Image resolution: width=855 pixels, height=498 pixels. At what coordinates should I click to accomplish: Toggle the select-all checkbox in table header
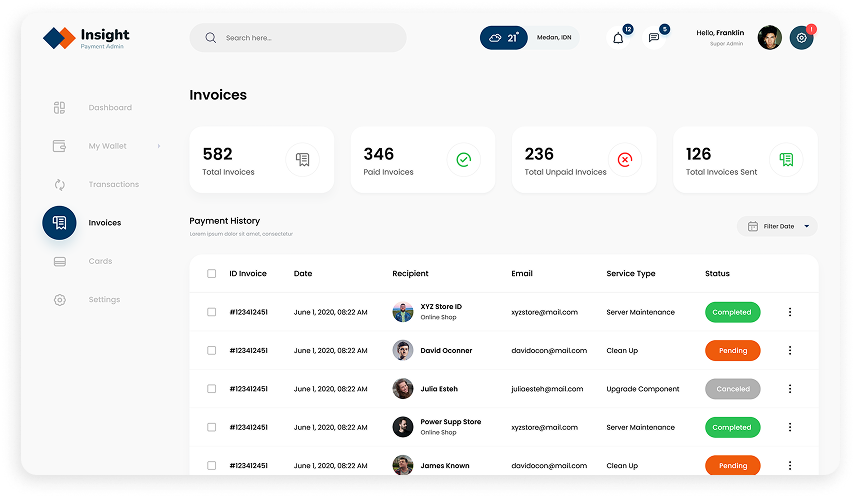(212, 274)
